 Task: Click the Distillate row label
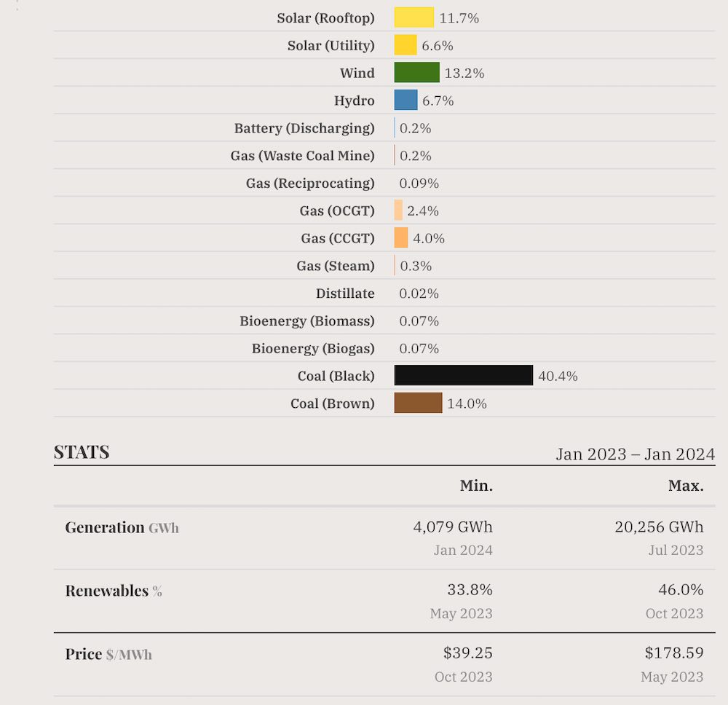coord(345,294)
